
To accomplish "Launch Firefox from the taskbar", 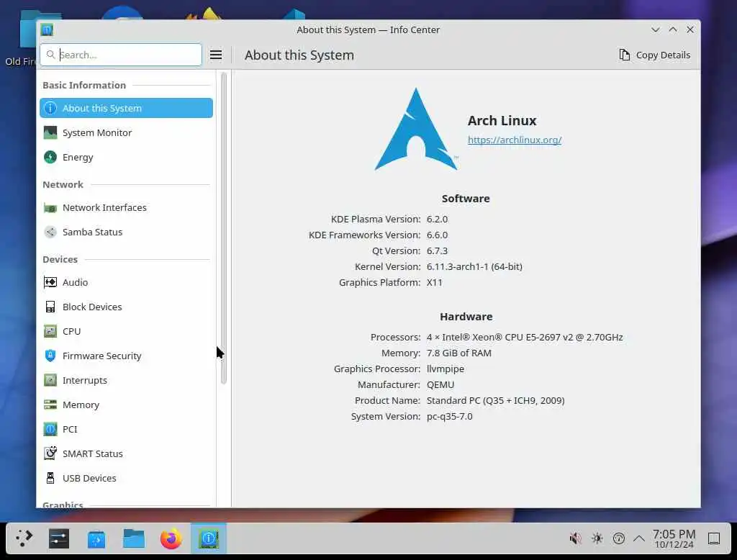I will [x=171, y=538].
